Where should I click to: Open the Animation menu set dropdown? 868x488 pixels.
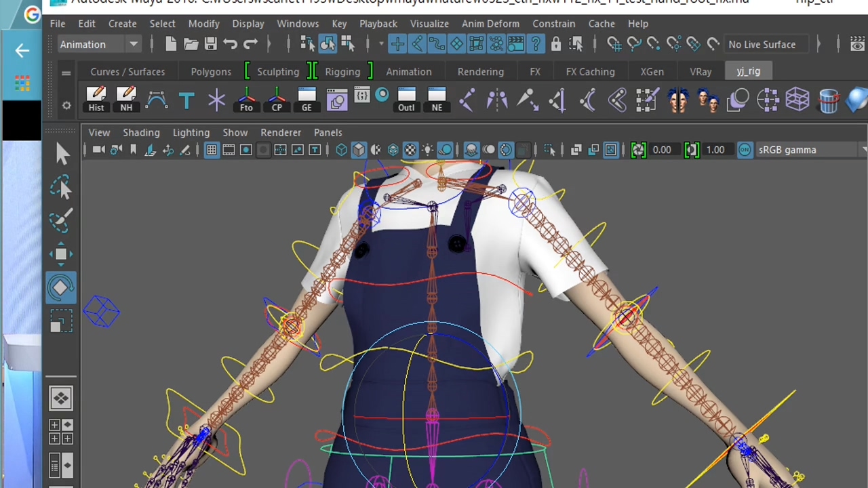point(98,44)
